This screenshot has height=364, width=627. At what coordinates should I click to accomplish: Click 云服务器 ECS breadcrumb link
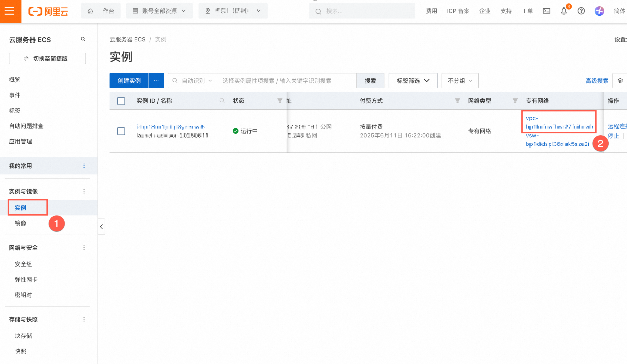coord(127,39)
